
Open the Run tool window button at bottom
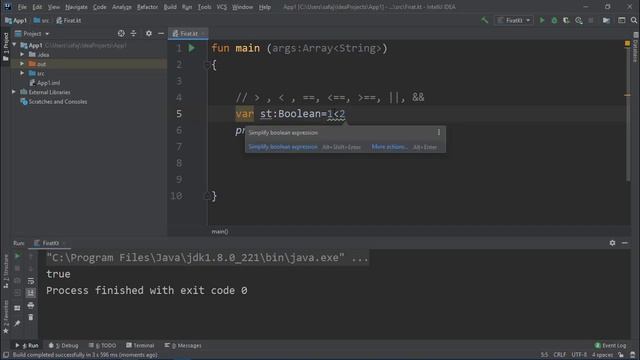tap(27, 345)
